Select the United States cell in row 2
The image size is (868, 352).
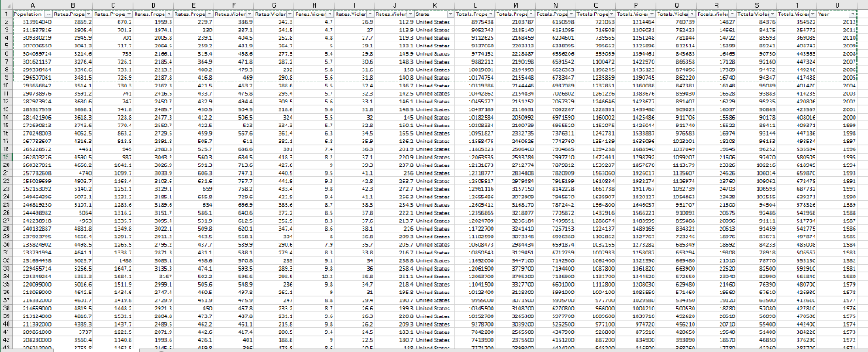435,20
